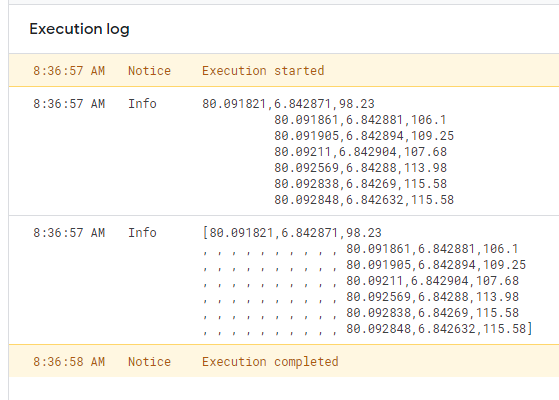Select first log line 80.091821,6.842871,98.23
Screen dimensions: 559x400
[x=288, y=104]
